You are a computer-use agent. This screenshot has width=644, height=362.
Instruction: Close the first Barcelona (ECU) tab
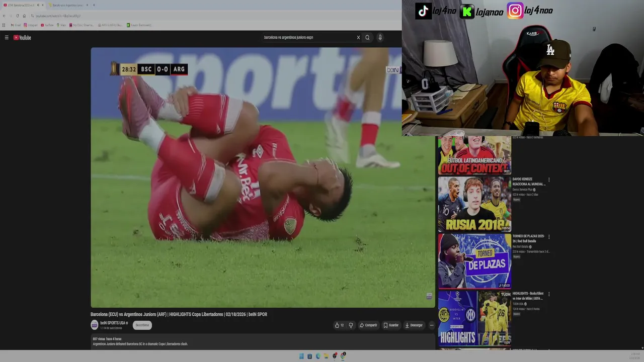coord(43,5)
